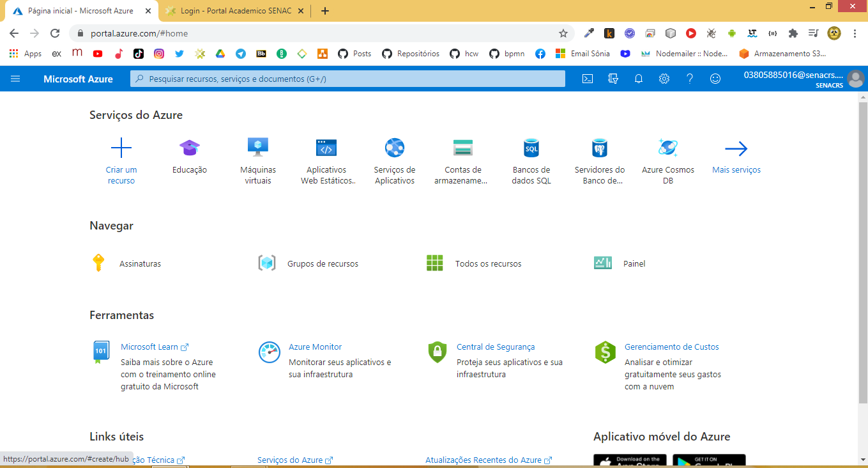868x468 pixels.
Task: Open Assinaturas key icon
Action: pyautogui.click(x=98, y=263)
